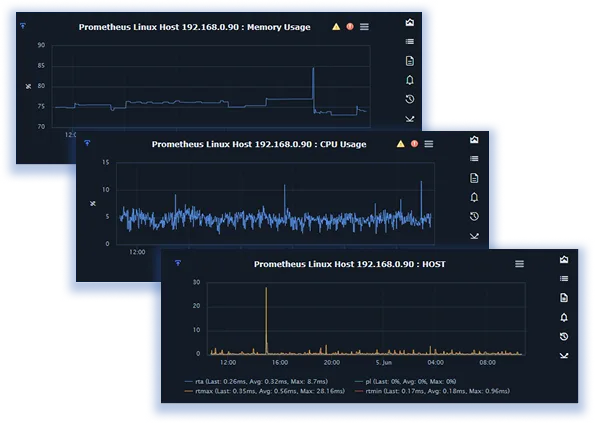Click the 30 value on HOST graph y-axis

pyautogui.click(x=196, y=282)
